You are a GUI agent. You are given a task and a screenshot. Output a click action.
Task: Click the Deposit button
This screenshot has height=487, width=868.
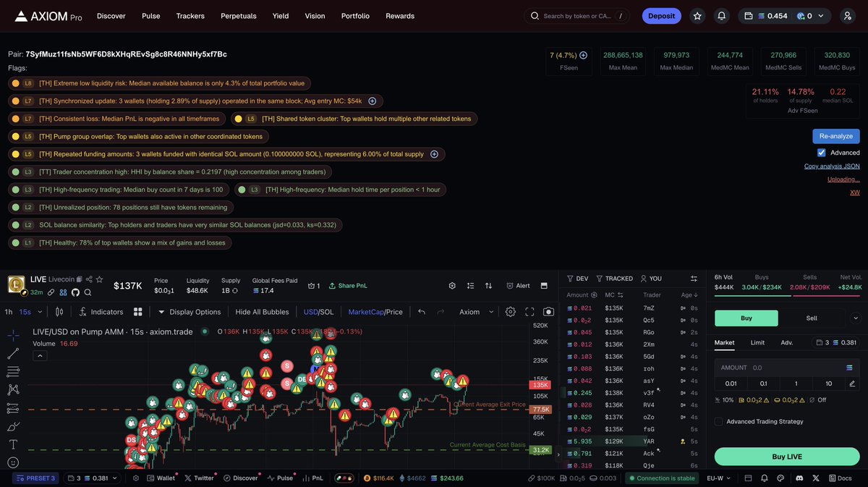tap(661, 16)
